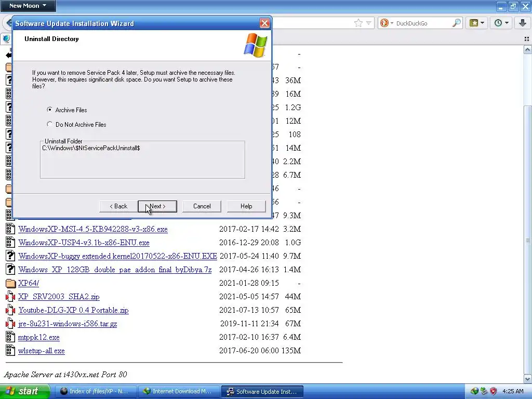
Task: Cancel the Software Update wizard
Action: tap(202, 206)
